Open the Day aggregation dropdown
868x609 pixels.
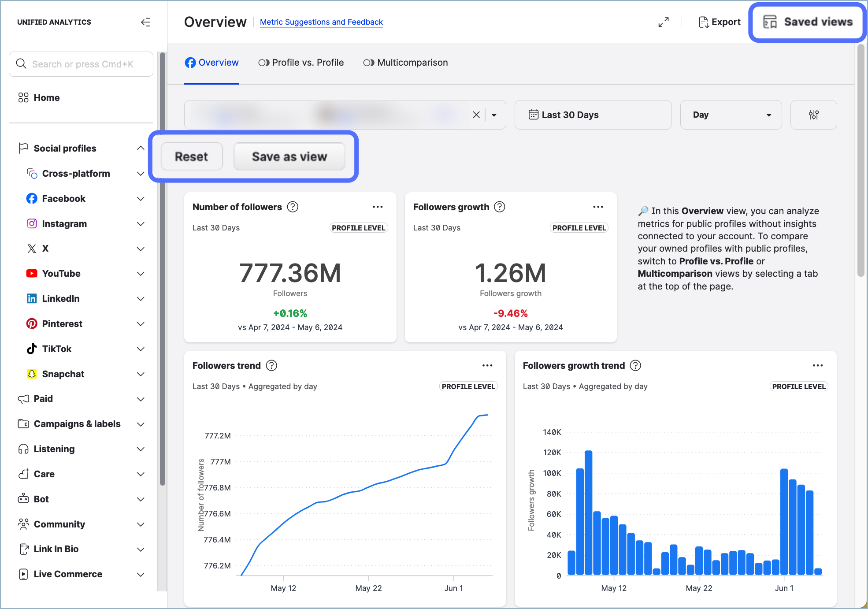click(x=731, y=115)
